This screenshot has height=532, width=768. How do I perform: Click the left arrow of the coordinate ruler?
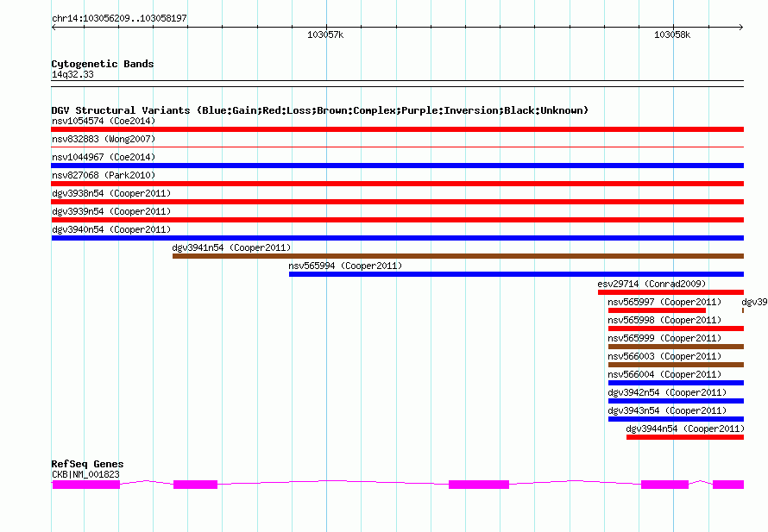[x=54, y=27]
